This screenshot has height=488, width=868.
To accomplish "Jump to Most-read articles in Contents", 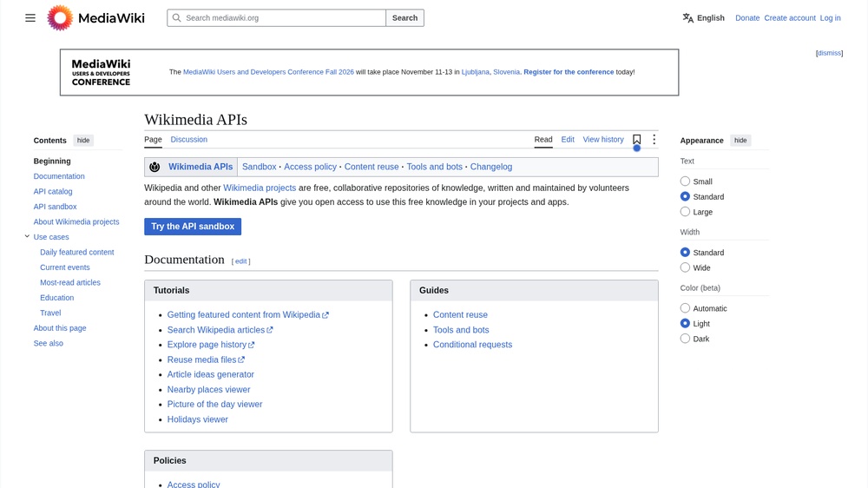I will (x=70, y=282).
